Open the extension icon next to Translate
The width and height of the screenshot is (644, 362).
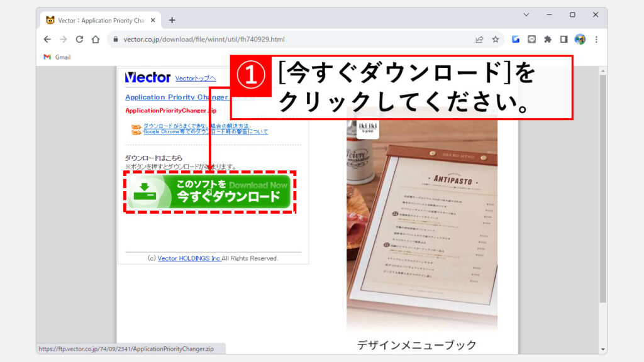click(531, 40)
